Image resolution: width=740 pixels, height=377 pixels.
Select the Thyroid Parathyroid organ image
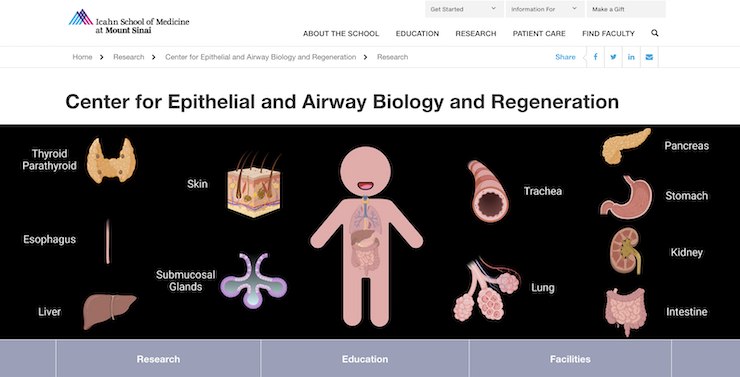click(x=111, y=160)
